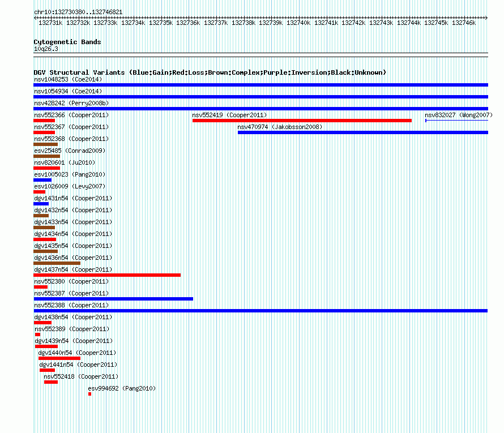
Task: Click the esv1026009 (Levy2007) label
Action: (x=70, y=186)
